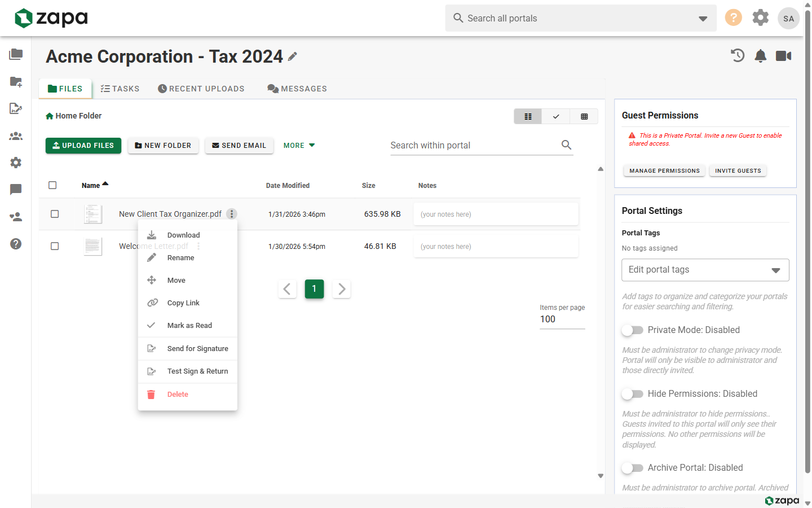Go to the next page arrow
Viewport: 812px width, 508px height.
pos(341,289)
